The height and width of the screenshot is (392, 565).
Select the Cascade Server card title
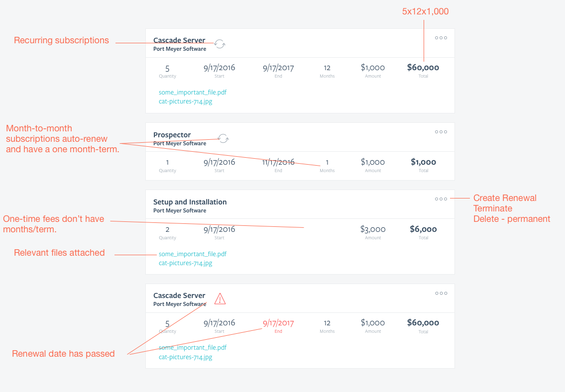(179, 40)
